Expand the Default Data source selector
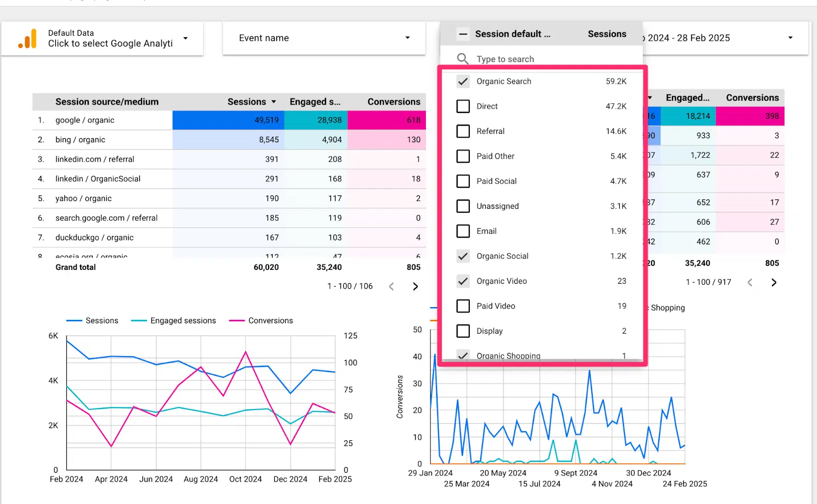The height and width of the screenshot is (504, 817). pos(185,38)
